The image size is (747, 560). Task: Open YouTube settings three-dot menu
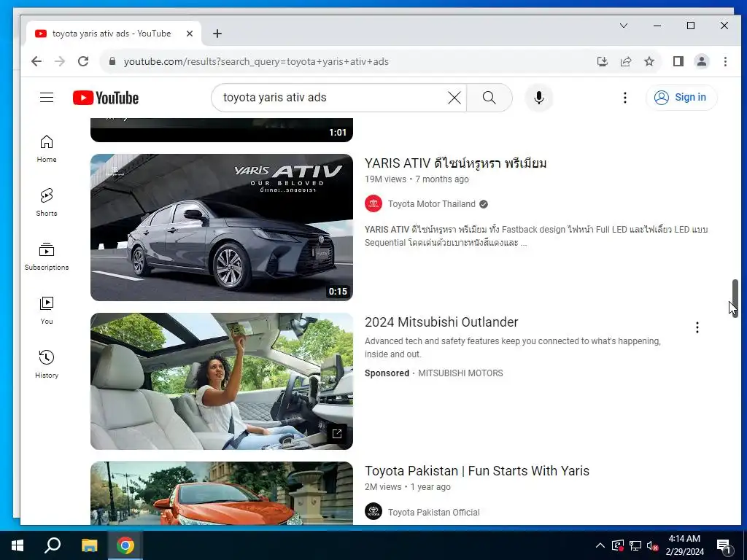[x=625, y=98]
